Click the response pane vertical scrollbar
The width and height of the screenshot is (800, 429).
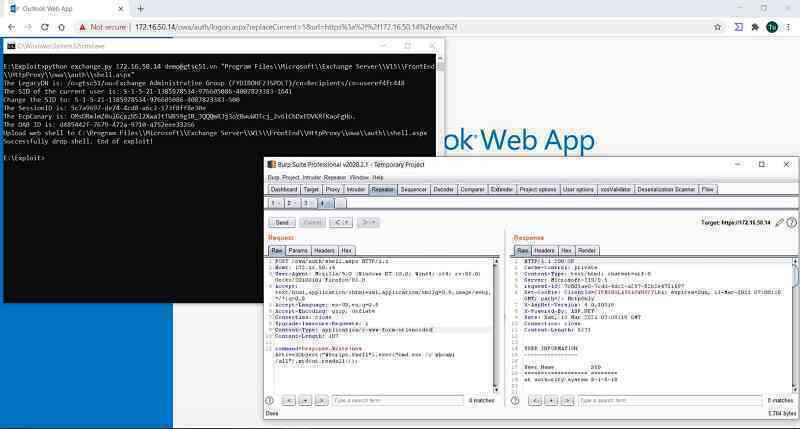(794, 325)
